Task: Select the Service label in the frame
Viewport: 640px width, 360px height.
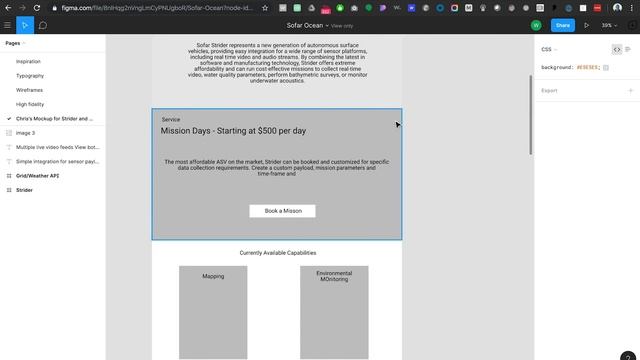Action: [x=171, y=120]
